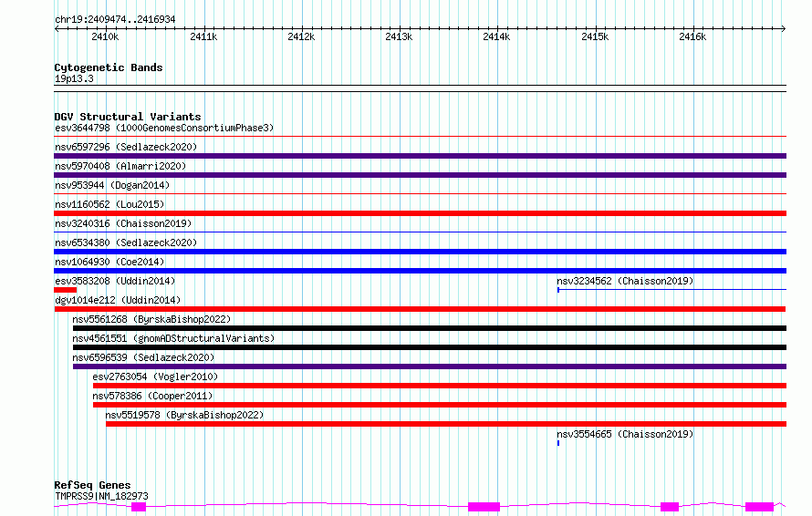Click the TMPRSS9|NM_182973 gene label
The height and width of the screenshot is (516, 812).
pos(101,496)
